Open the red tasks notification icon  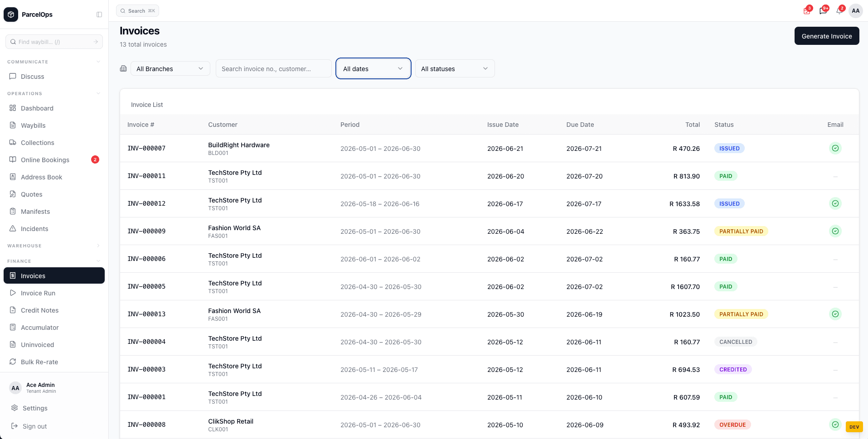click(x=807, y=11)
